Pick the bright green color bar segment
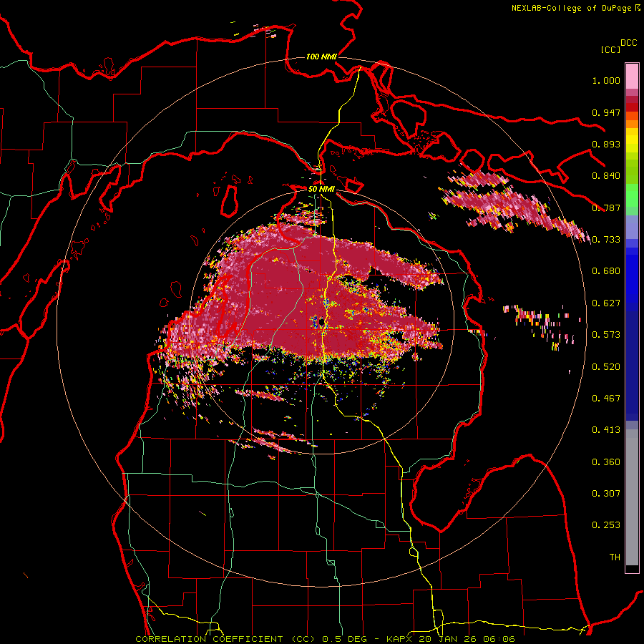Image resolution: width=644 pixels, height=644 pixels. pos(632,195)
